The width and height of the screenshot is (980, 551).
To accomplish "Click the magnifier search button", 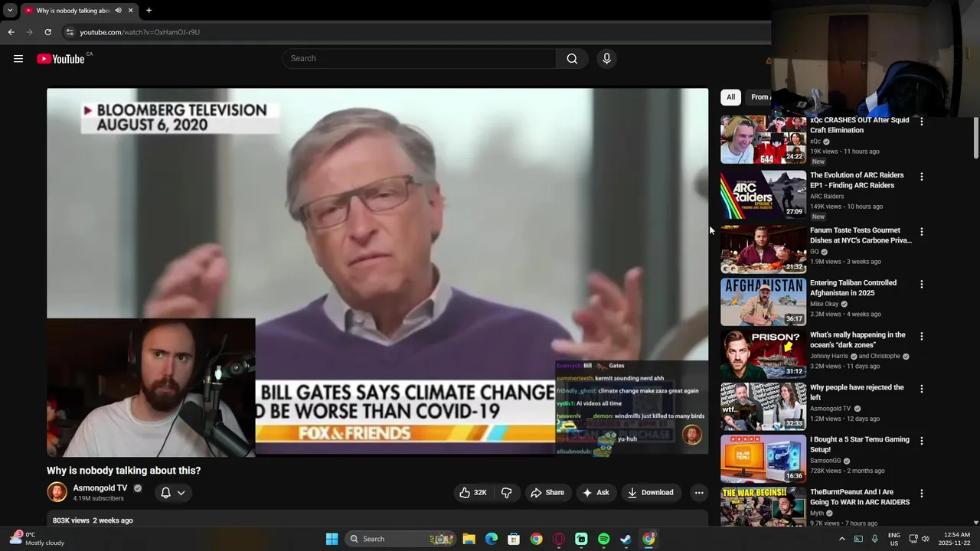I will click(572, 59).
